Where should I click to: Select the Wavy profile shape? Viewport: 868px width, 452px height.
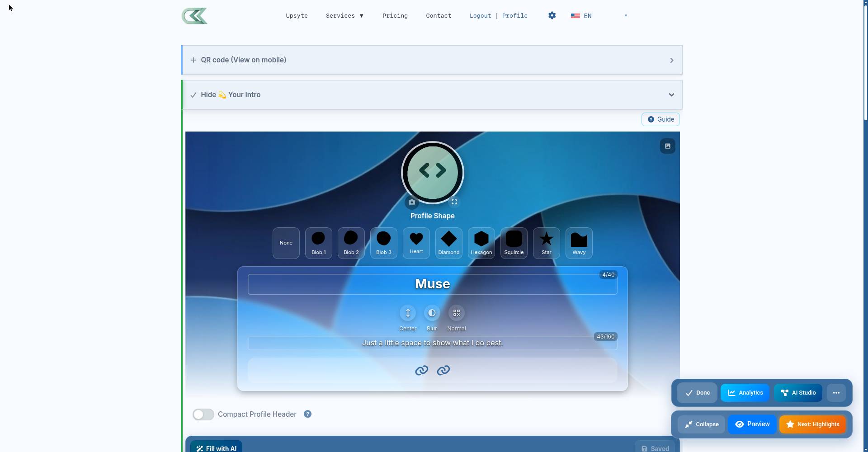click(579, 243)
